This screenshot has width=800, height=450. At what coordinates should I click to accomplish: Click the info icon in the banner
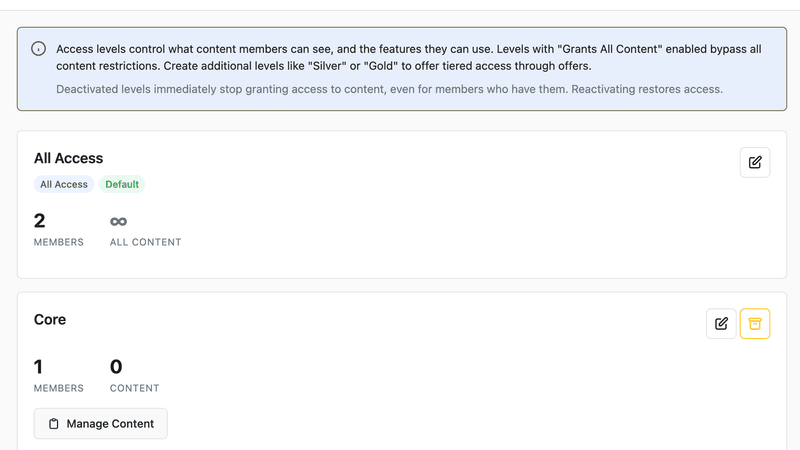38,49
